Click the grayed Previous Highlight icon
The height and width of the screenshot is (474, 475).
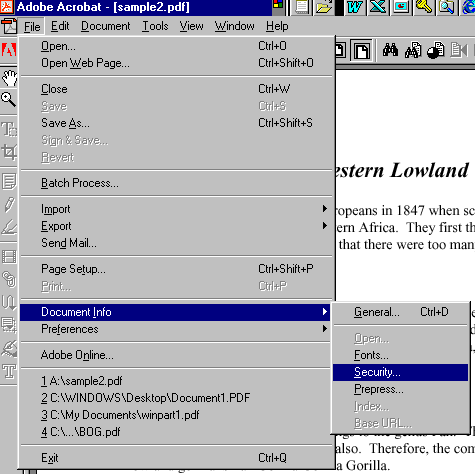459,51
